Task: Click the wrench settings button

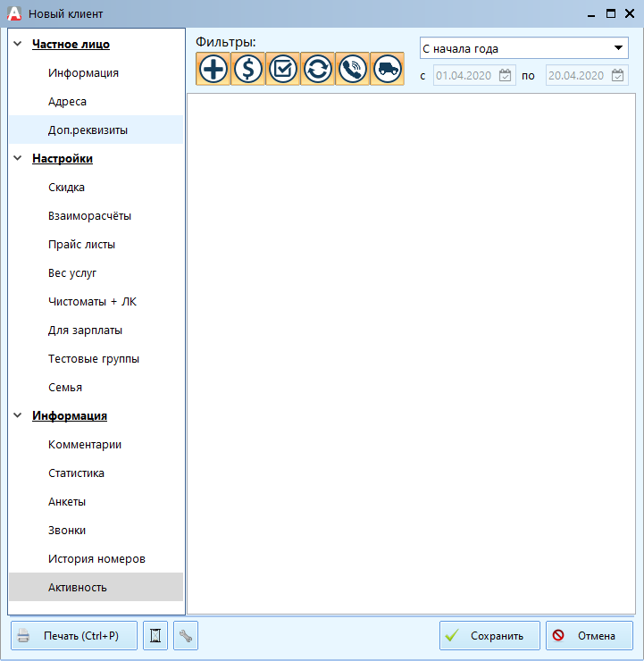Action: (186, 635)
